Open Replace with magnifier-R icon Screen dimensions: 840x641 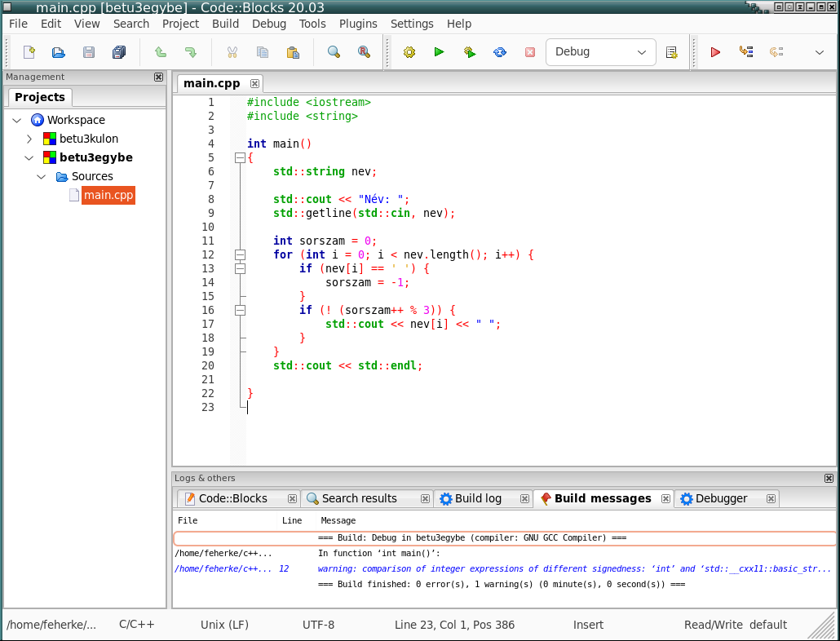point(364,52)
